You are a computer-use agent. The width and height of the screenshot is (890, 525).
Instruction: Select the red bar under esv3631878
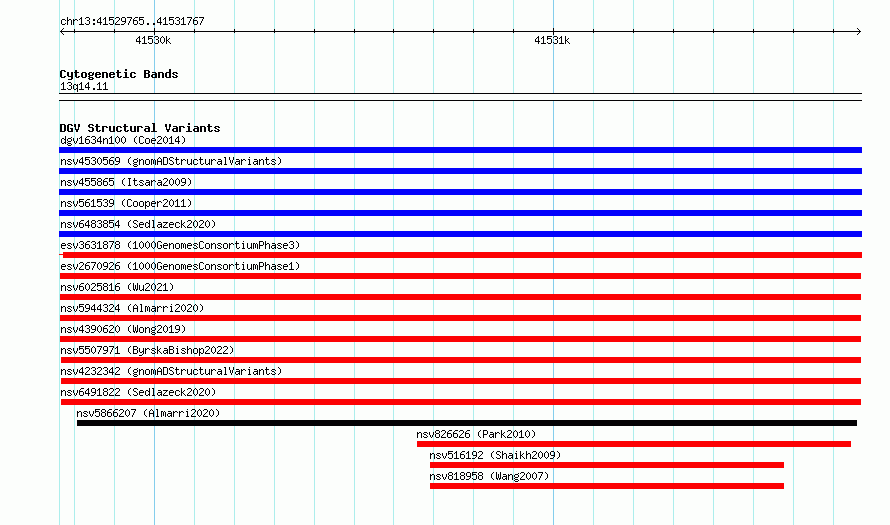point(460,255)
